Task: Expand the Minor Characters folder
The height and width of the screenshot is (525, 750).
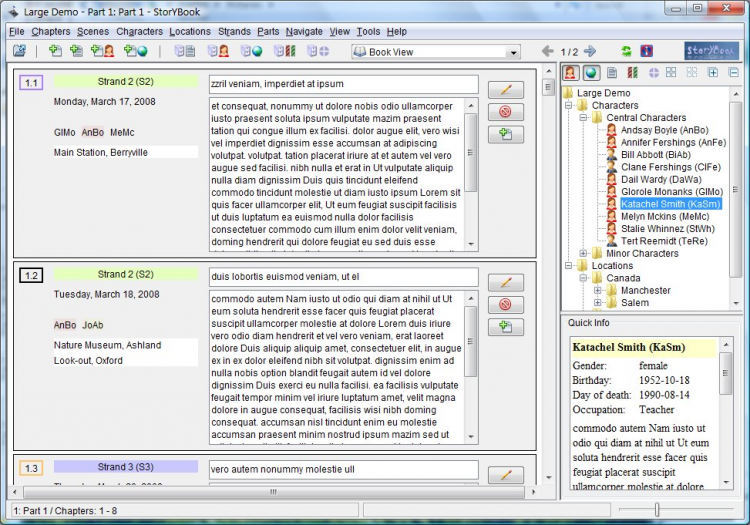Action: click(x=583, y=254)
